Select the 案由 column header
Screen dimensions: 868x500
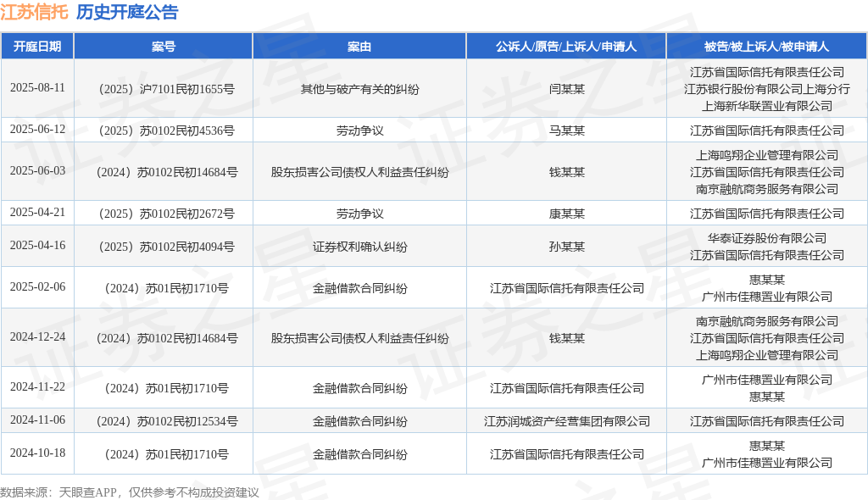[359, 47]
